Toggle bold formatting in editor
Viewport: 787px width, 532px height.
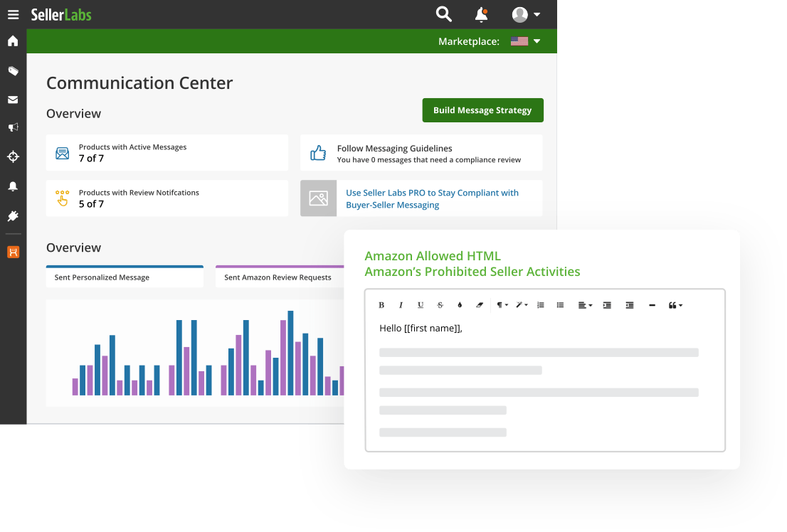pyautogui.click(x=381, y=305)
